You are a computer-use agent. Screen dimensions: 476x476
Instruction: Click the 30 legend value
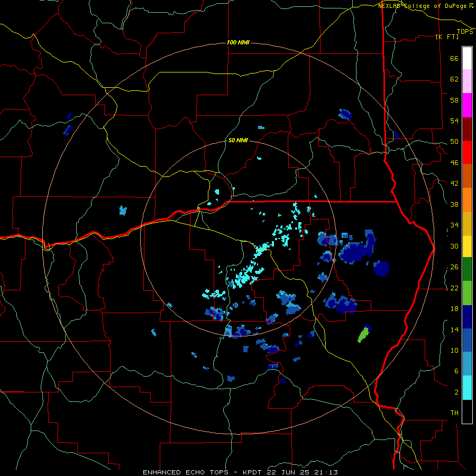(454, 246)
